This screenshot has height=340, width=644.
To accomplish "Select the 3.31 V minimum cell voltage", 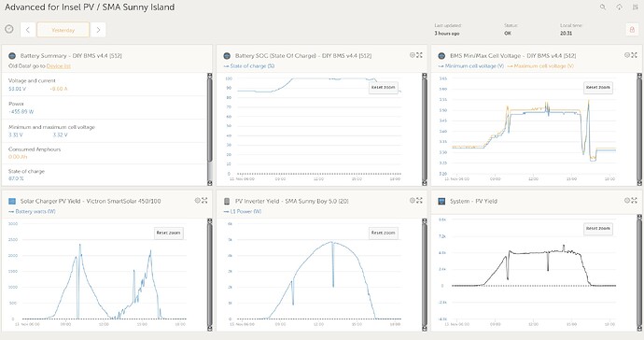I will 16,135.
